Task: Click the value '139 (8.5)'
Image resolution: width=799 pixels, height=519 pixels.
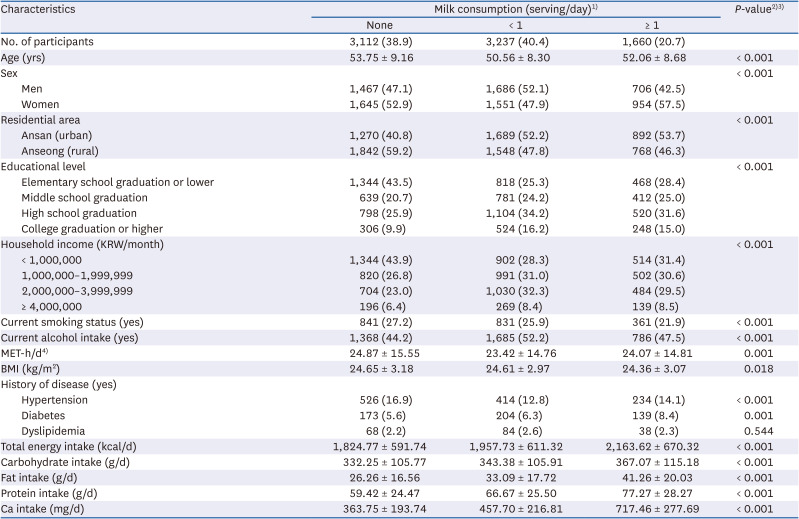Action: pos(655,307)
